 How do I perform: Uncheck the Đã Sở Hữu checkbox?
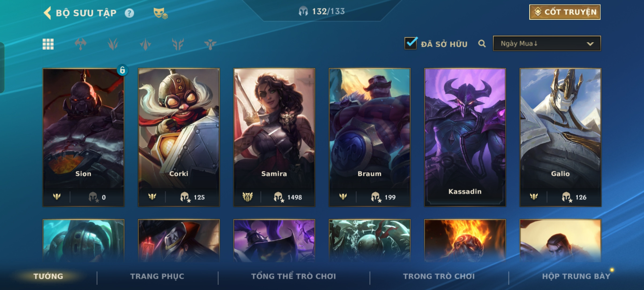coord(411,43)
